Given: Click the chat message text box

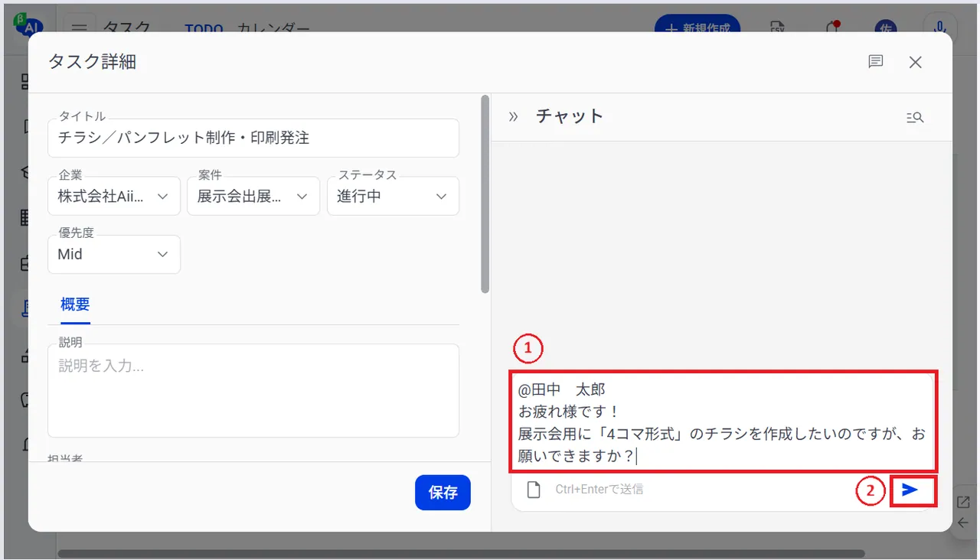Looking at the screenshot, I should pyautogui.click(x=723, y=422).
